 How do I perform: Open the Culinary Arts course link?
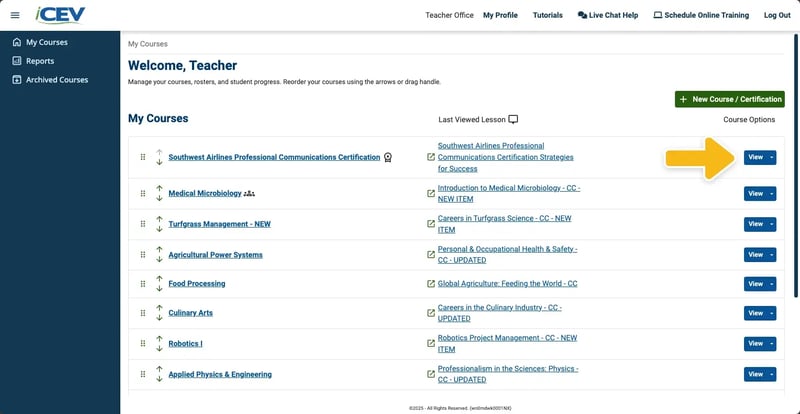click(x=190, y=313)
